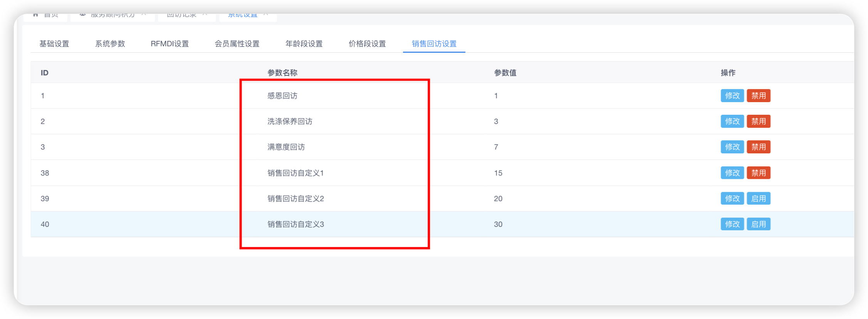Screen dimensions: 868x319
Task: Open the 基础设置 tab
Action: pyautogui.click(x=54, y=44)
